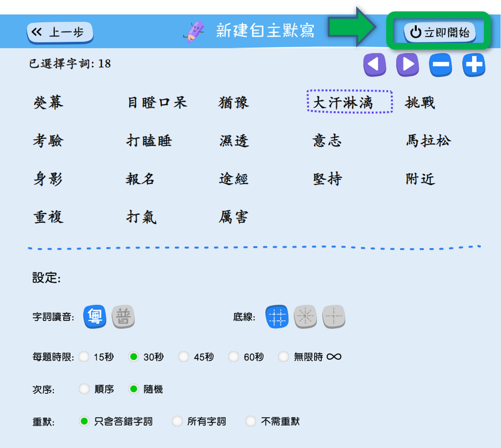Select the word 考驗
The image size is (501, 448).
click(x=48, y=141)
